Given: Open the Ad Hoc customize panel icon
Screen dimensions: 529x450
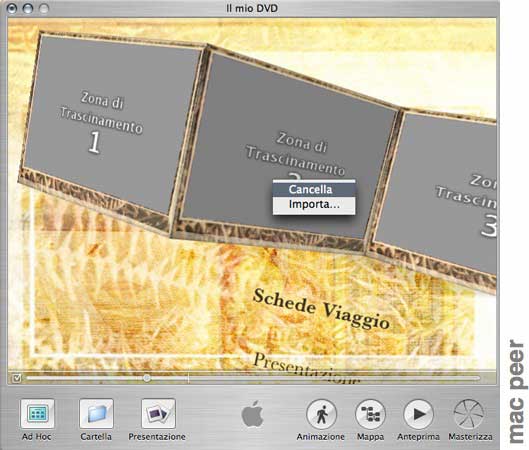Looking at the screenshot, I should (x=37, y=413).
